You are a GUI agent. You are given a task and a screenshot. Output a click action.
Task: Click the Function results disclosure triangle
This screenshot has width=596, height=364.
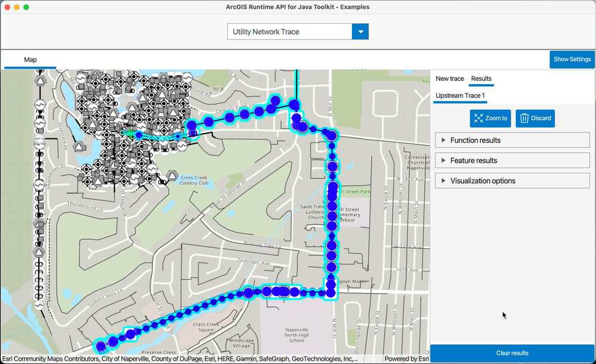[x=443, y=140]
